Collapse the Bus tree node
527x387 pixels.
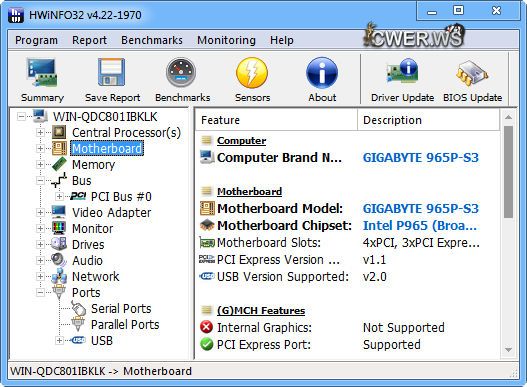pyautogui.click(x=40, y=181)
